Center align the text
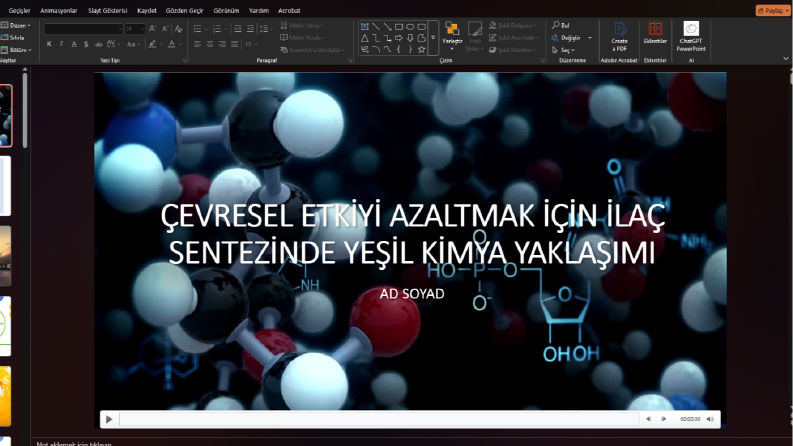 [x=210, y=44]
